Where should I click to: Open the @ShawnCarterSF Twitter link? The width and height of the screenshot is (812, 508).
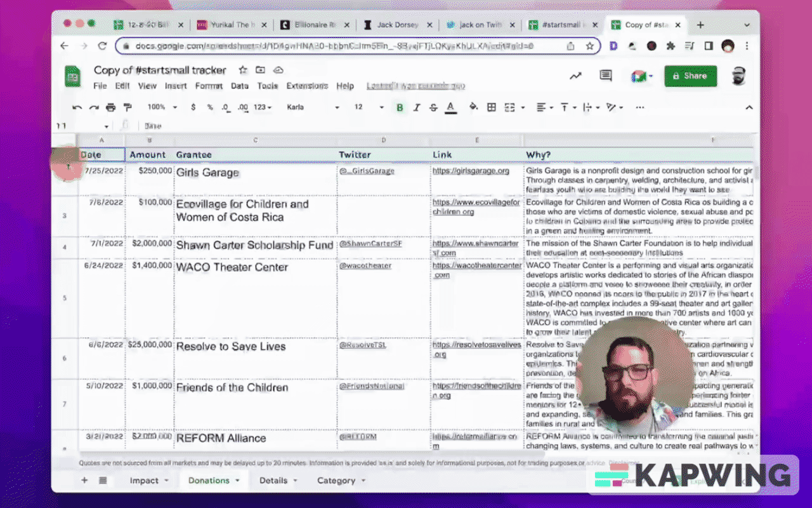point(370,244)
